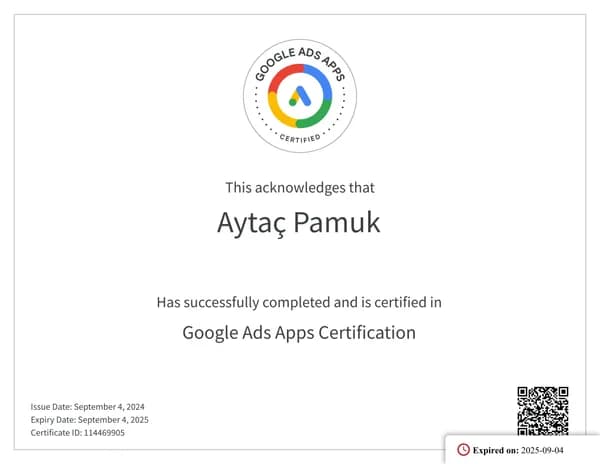Click 'This acknowledges that' text
The image size is (600, 464).
click(x=300, y=188)
